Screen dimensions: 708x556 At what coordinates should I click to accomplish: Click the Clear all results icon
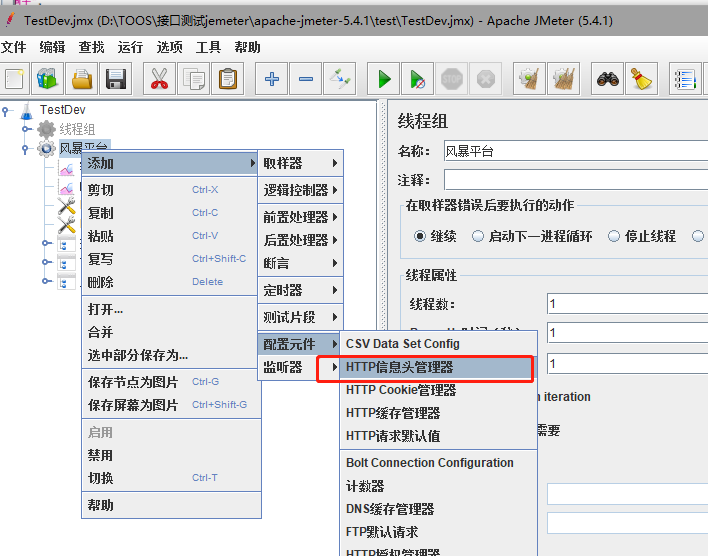tap(564, 79)
